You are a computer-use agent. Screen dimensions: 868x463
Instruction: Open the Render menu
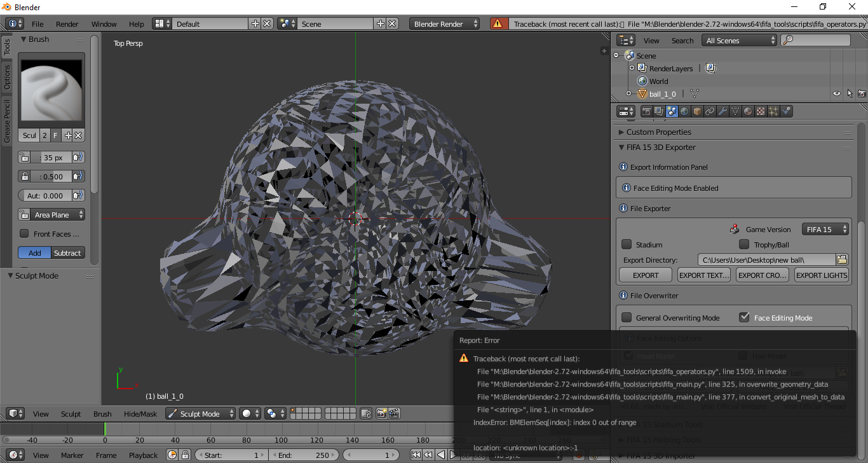tap(67, 24)
